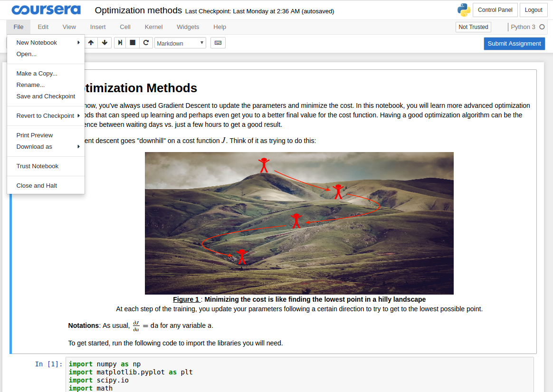Click the kernel idle indicator circle

pyautogui.click(x=542, y=27)
